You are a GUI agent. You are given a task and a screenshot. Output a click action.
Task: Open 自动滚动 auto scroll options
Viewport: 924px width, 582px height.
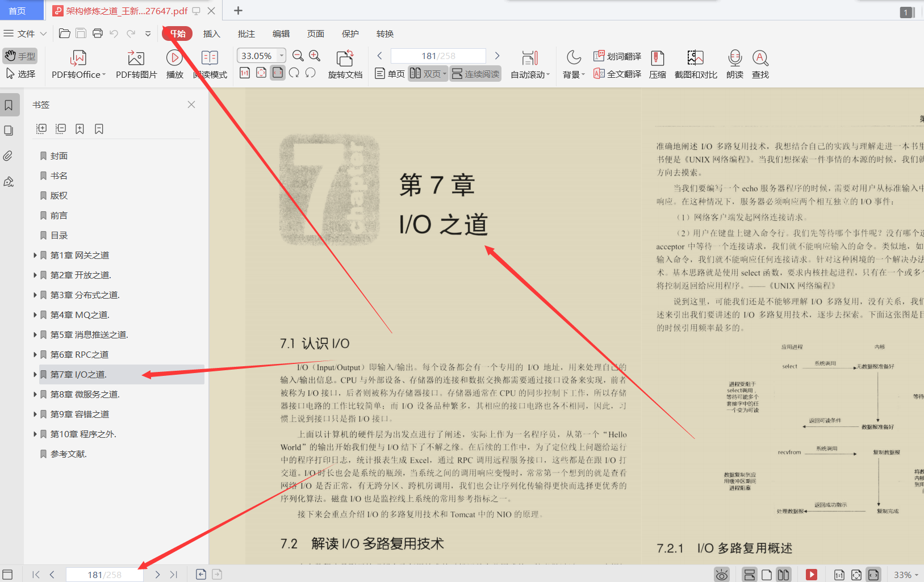[530, 65]
